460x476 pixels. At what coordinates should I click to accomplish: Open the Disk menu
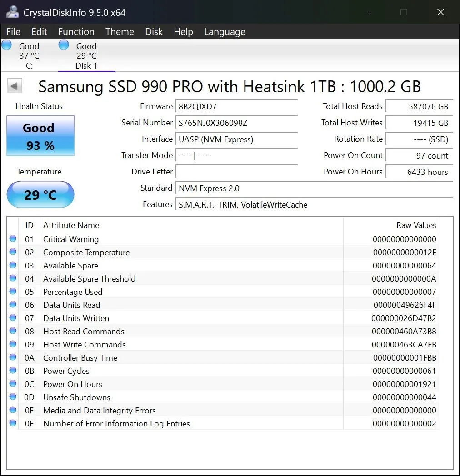click(x=154, y=32)
